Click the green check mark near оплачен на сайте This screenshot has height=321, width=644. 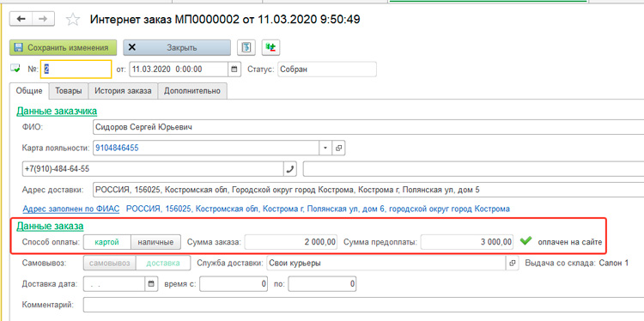526,241
